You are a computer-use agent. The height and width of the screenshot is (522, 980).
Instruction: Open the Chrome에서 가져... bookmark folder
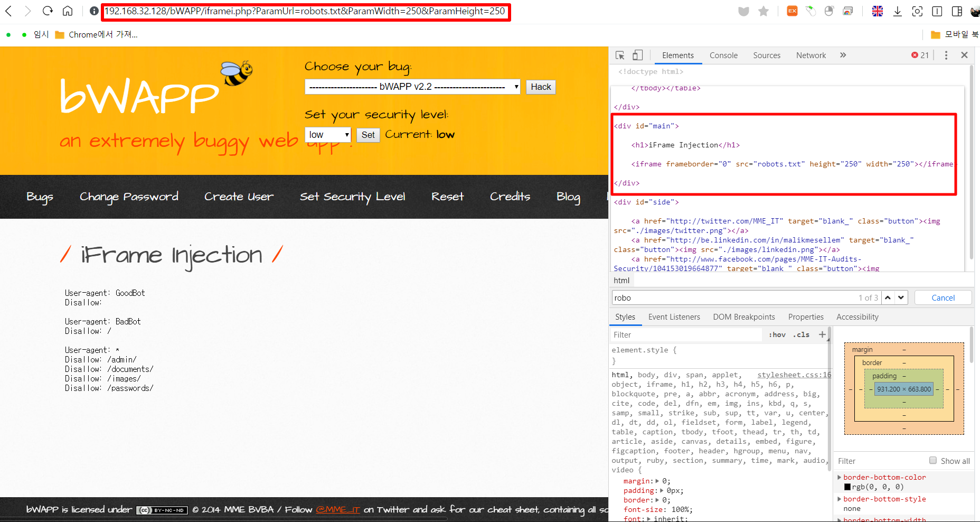(96, 34)
